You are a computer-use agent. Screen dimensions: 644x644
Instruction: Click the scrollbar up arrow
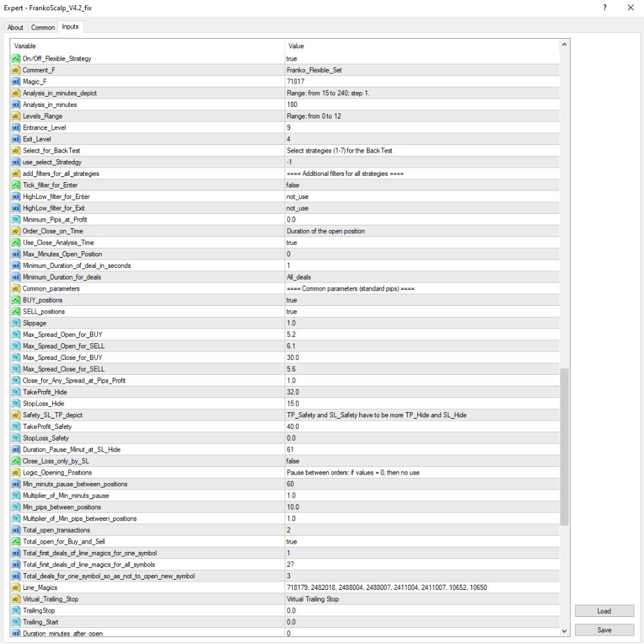tap(564, 44)
